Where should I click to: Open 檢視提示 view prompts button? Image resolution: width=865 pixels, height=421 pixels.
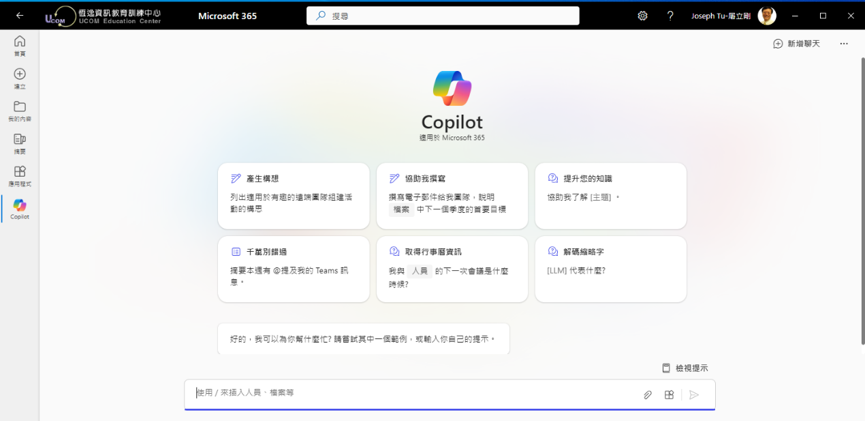[685, 368]
